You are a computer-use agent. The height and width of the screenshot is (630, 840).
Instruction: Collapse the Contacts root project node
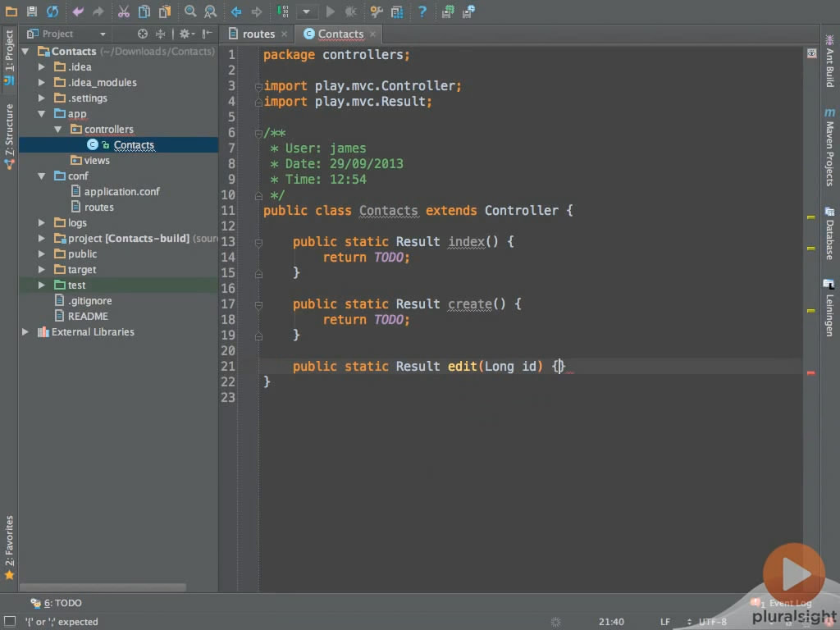click(x=25, y=52)
